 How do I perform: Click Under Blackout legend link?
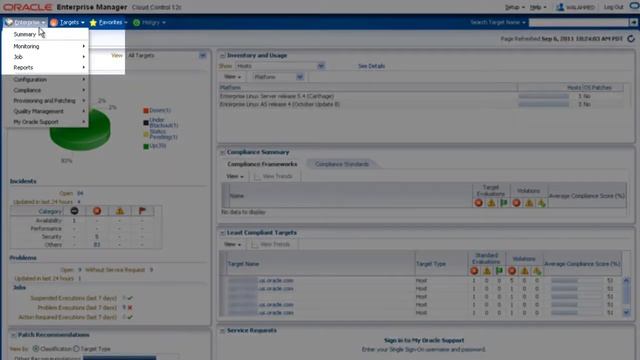pos(164,122)
